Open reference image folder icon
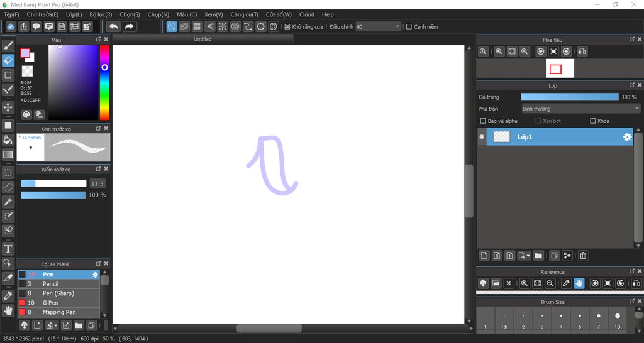Viewport: 644px width, 343px height. [496, 283]
